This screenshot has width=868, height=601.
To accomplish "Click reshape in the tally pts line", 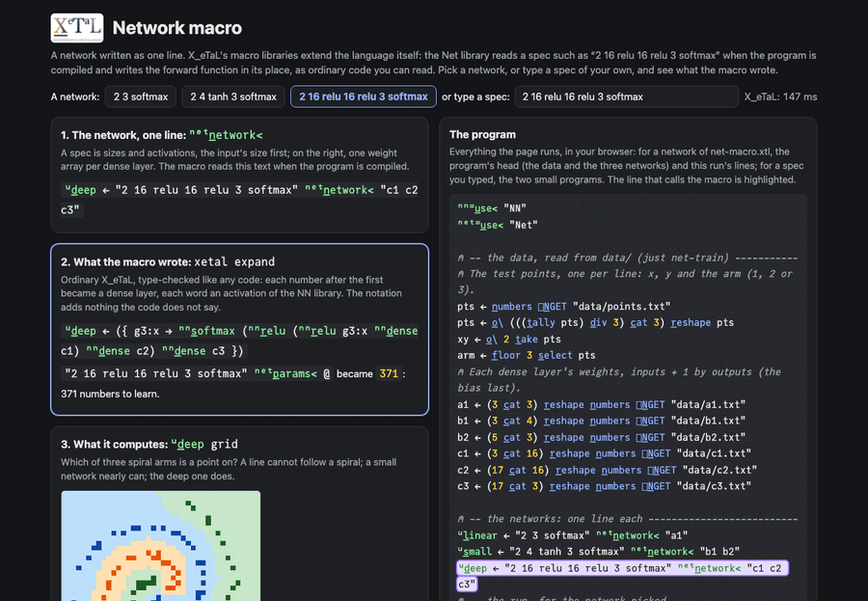I will [x=691, y=322].
